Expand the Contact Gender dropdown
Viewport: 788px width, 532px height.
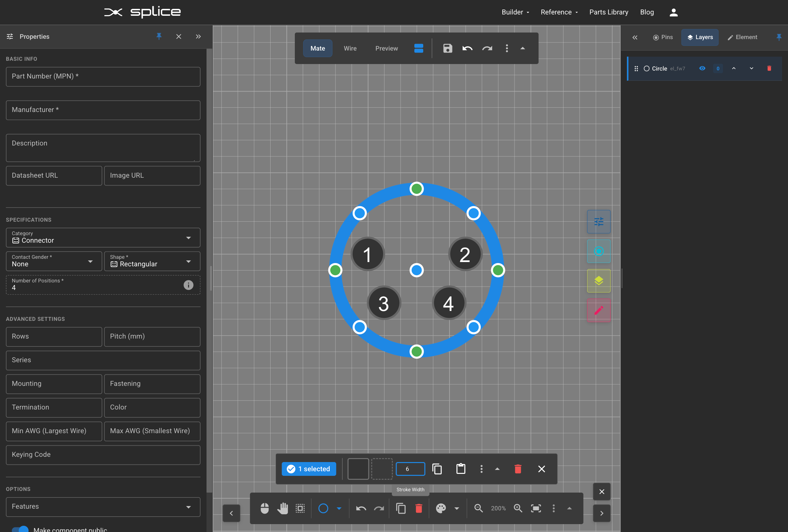(x=54, y=261)
